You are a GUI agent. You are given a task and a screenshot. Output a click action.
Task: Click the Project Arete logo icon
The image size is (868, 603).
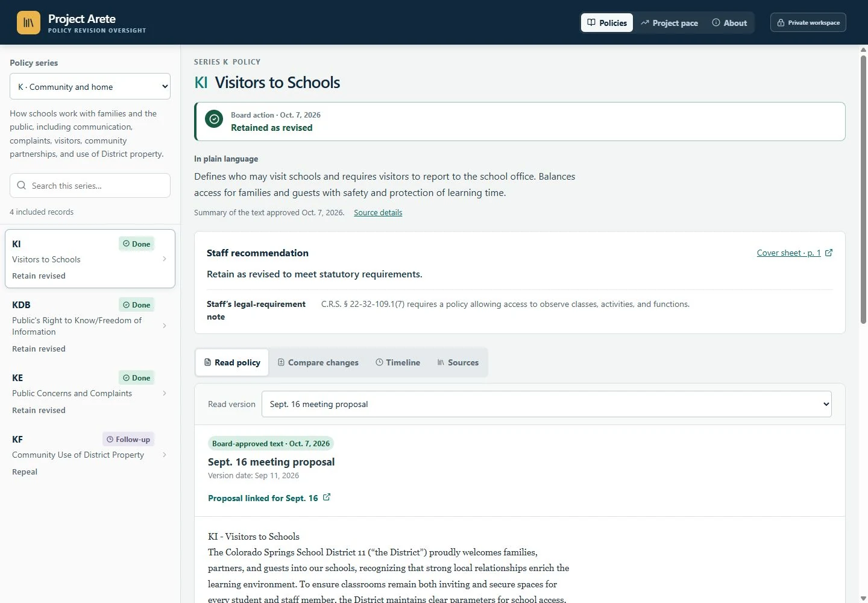[28, 23]
